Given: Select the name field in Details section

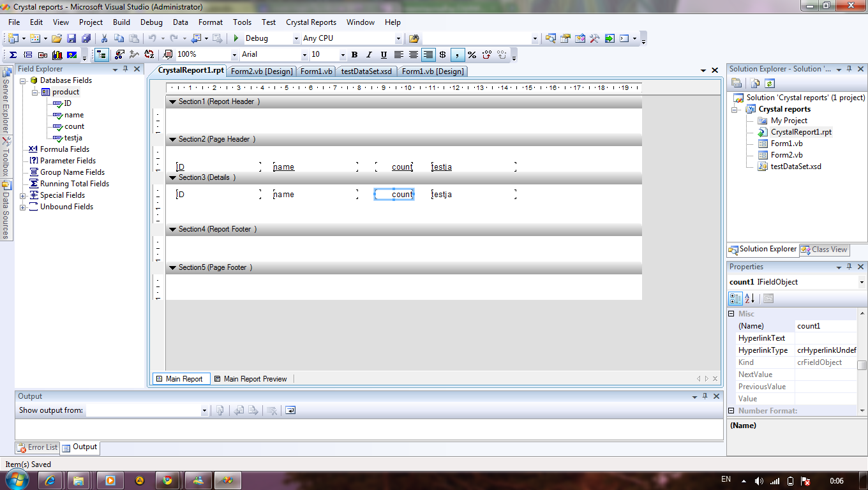Looking at the screenshot, I should point(315,195).
